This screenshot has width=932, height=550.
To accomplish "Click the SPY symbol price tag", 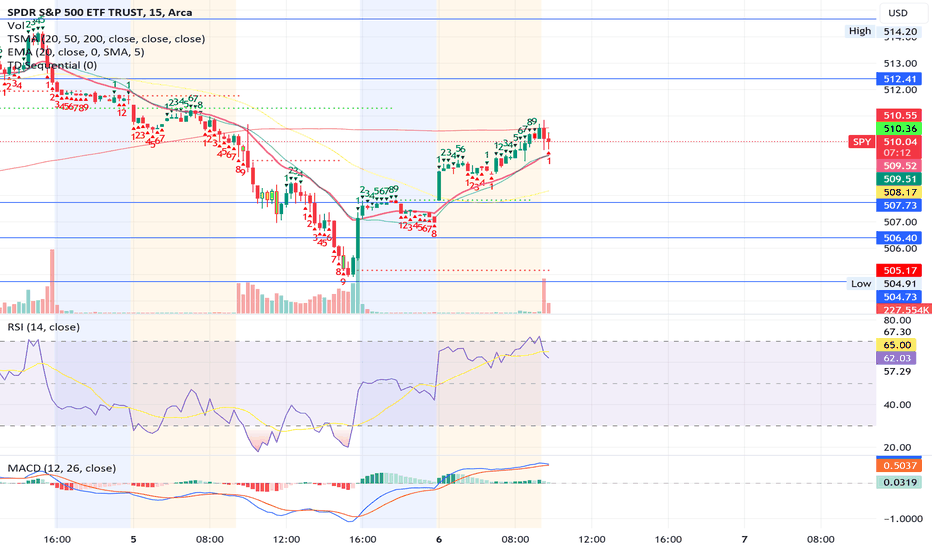I will click(862, 142).
